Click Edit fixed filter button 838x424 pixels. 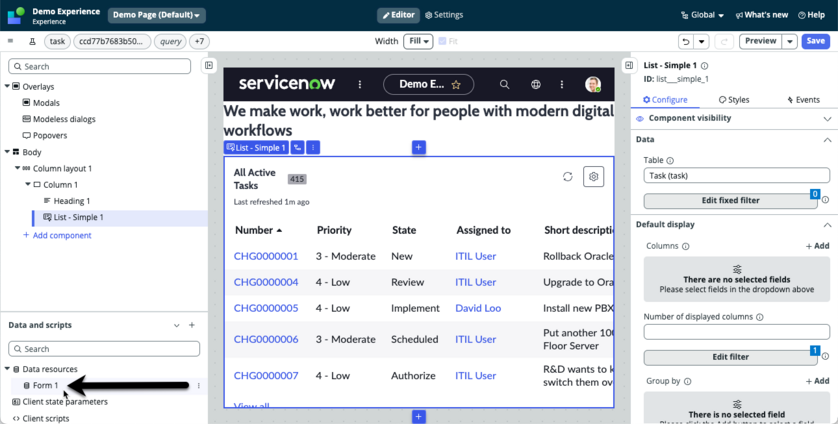coord(731,201)
